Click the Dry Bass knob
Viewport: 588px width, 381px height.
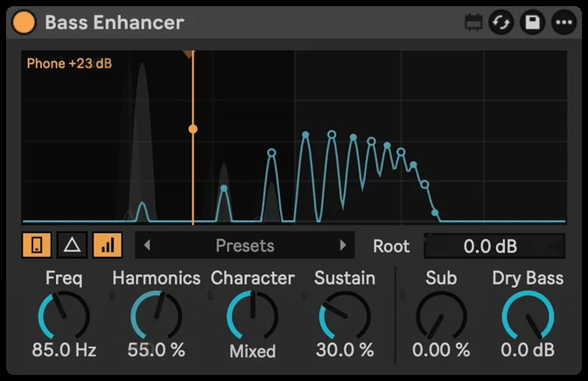528,316
